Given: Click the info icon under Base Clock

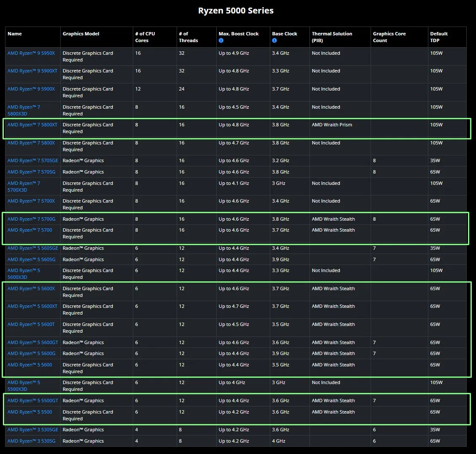Looking at the screenshot, I should (274, 40).
